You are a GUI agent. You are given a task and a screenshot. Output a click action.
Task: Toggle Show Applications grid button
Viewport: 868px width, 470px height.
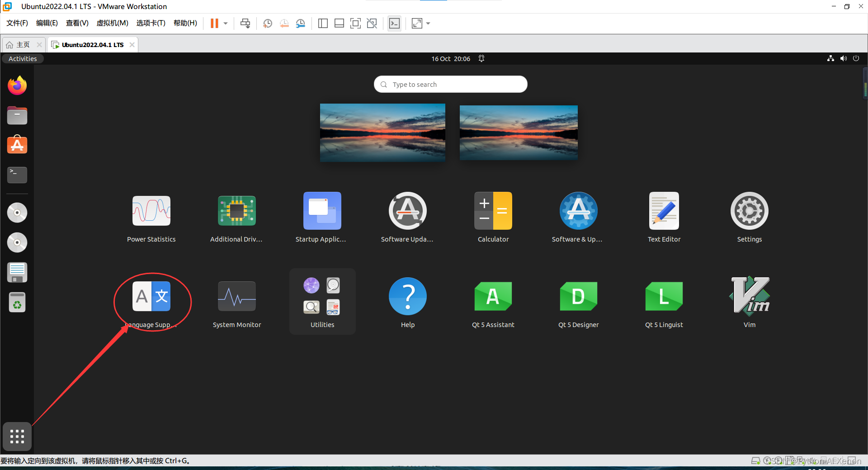[x=17, y=437]
